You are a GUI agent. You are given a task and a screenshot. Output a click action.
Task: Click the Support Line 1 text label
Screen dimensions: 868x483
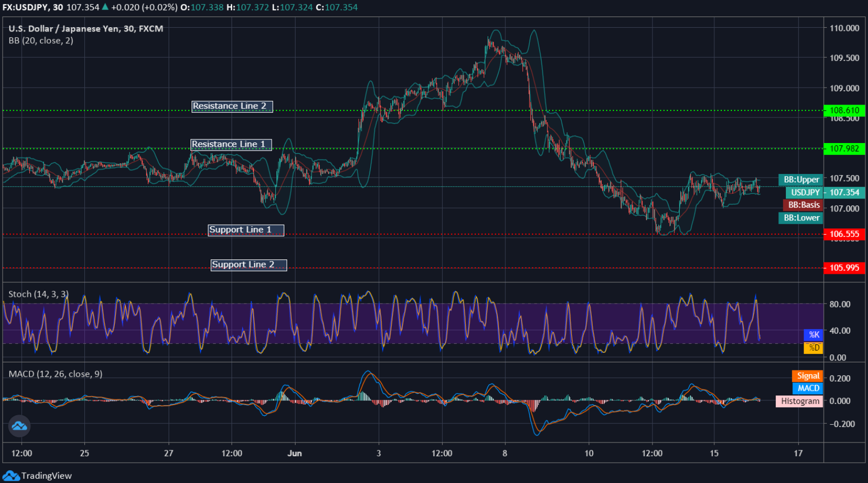click(x=245, y=229)
